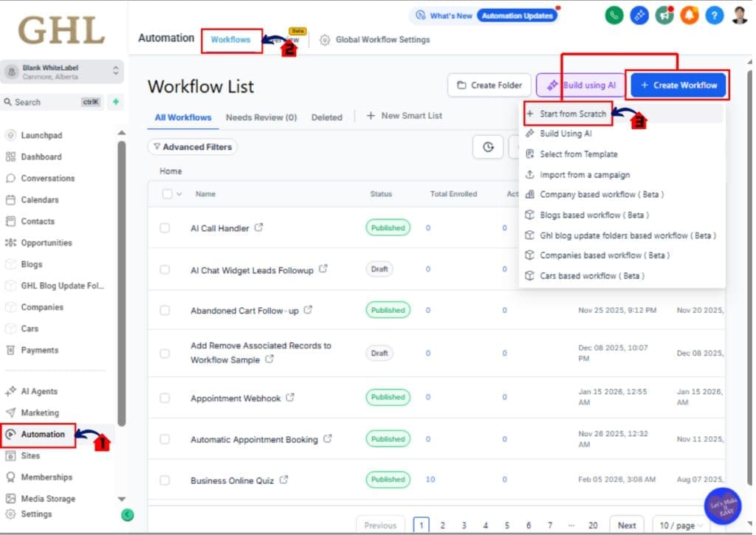The width and height of the screenshot is (756, 535).
Task: Click the Create Folder button
Action: [x=489, y=85]
